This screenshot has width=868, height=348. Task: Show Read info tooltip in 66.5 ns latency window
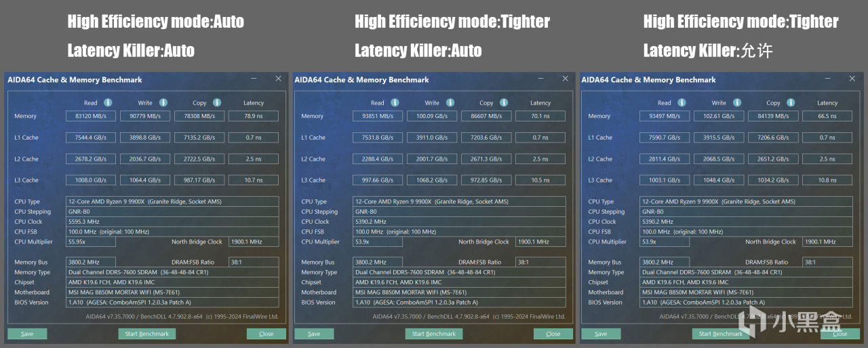click(682, 102)
